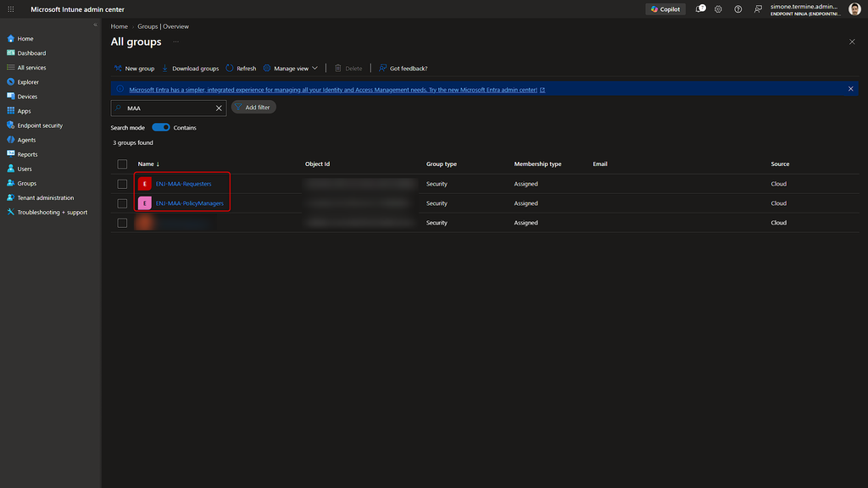Click the All services list icon

point(10,68)
